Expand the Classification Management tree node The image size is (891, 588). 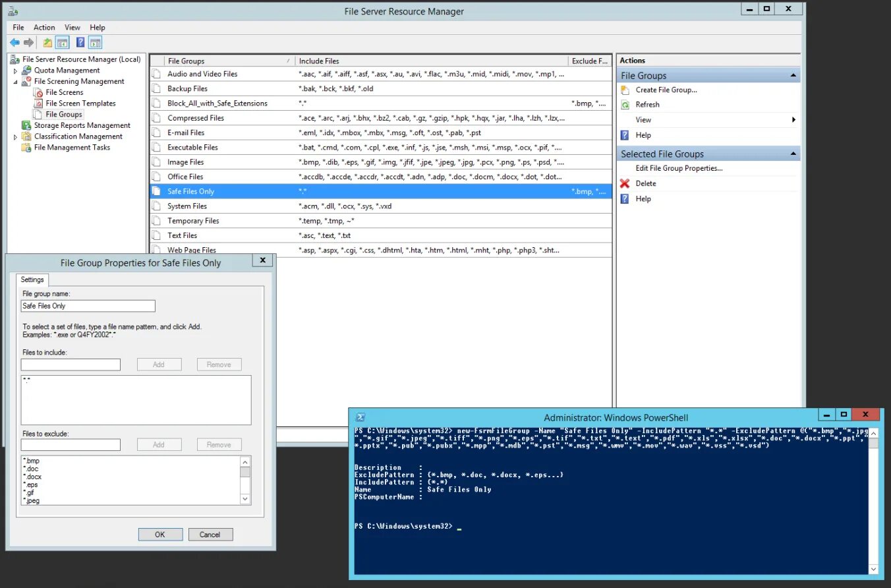pos(16,136)
